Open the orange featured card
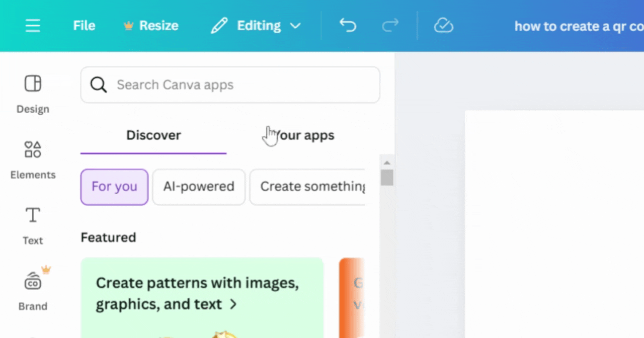This screenshot has width=644, height=338. point(352,297)
